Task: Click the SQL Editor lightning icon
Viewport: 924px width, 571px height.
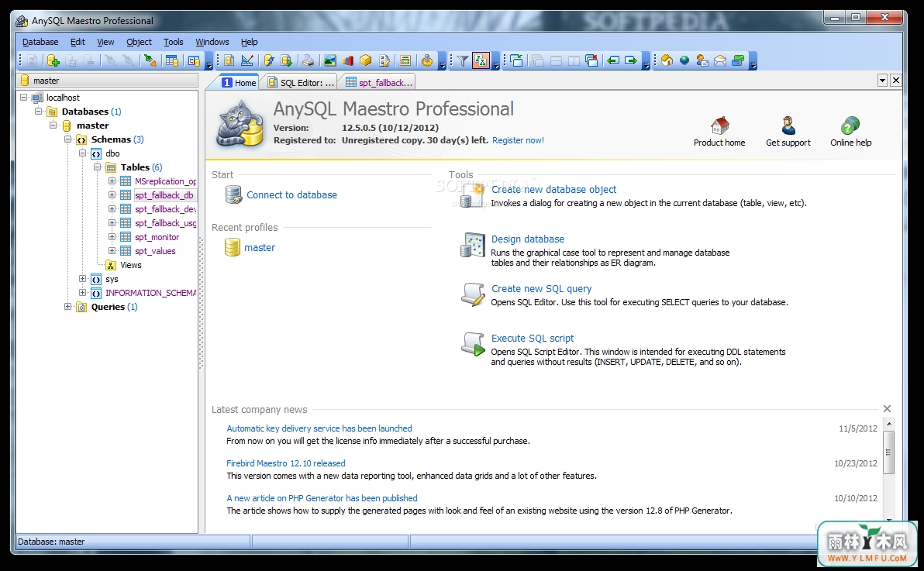Action: (x=269, y=60)
